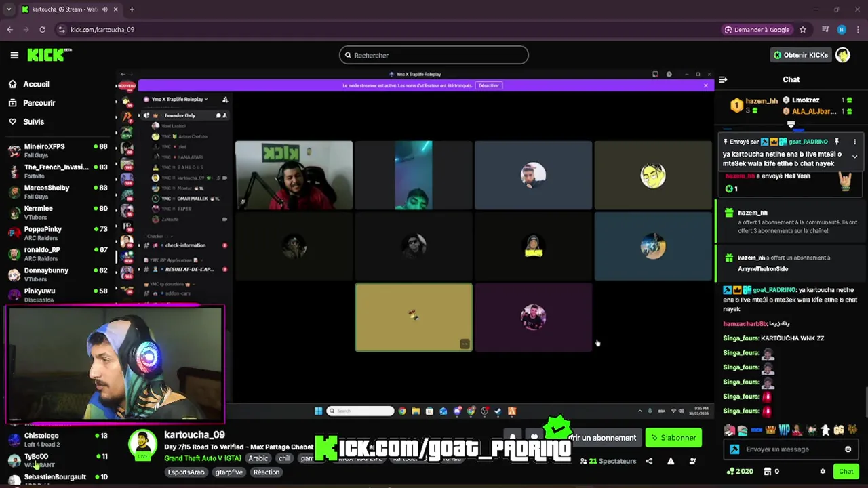Select the Arabic tag
The image size is (868, 488).
(258, 458)
